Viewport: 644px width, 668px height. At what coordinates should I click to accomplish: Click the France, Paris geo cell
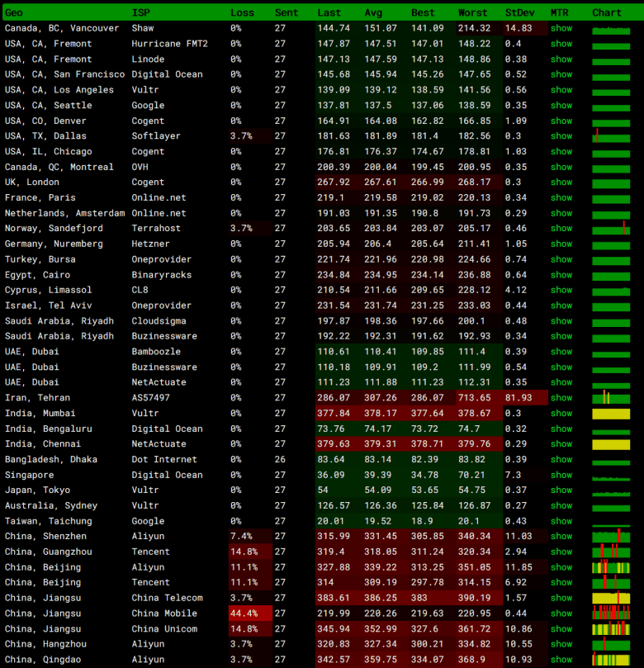coord(40,197)
